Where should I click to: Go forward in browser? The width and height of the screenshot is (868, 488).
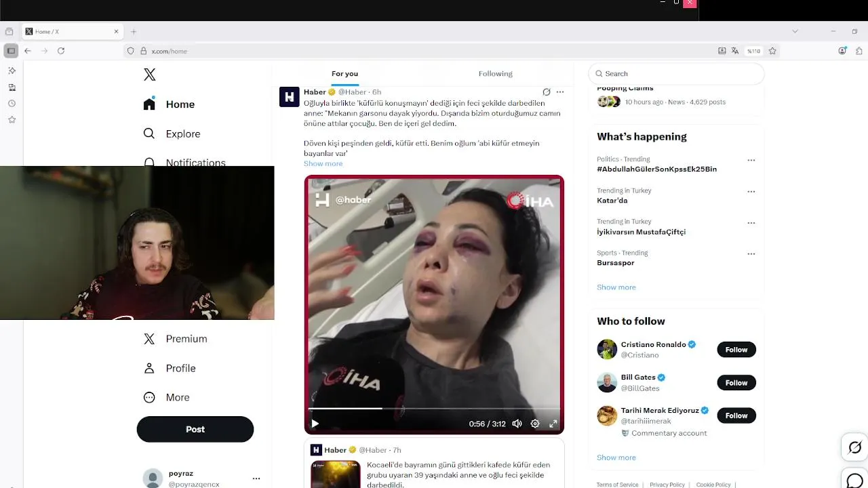pyautogui.click(x=45, y=51)
